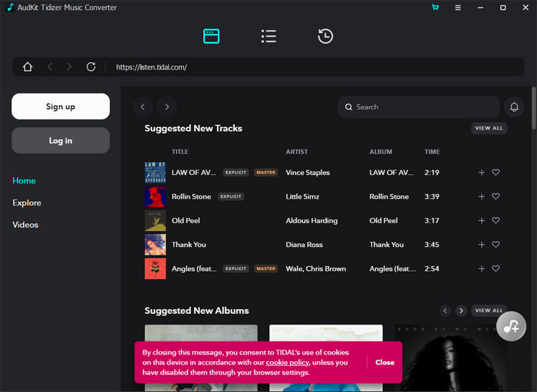Viewport: 537px width, 392px height.
Task: Open Rollin Stone in the ALBUM column
Action: [x=389, y=196]
